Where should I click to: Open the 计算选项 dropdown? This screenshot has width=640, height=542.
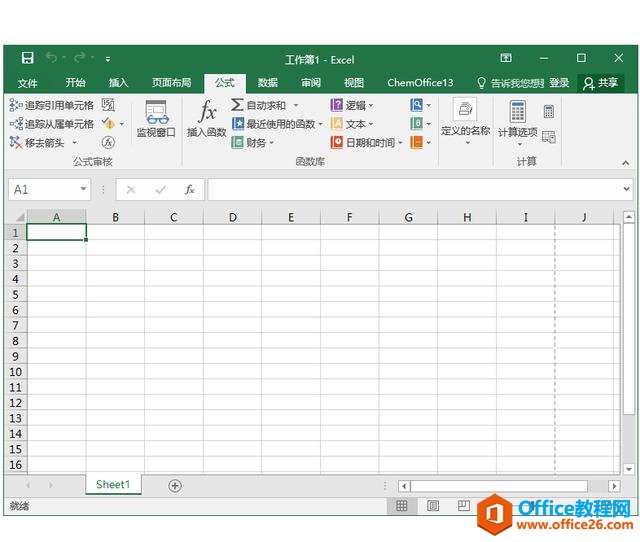point(518,124)
